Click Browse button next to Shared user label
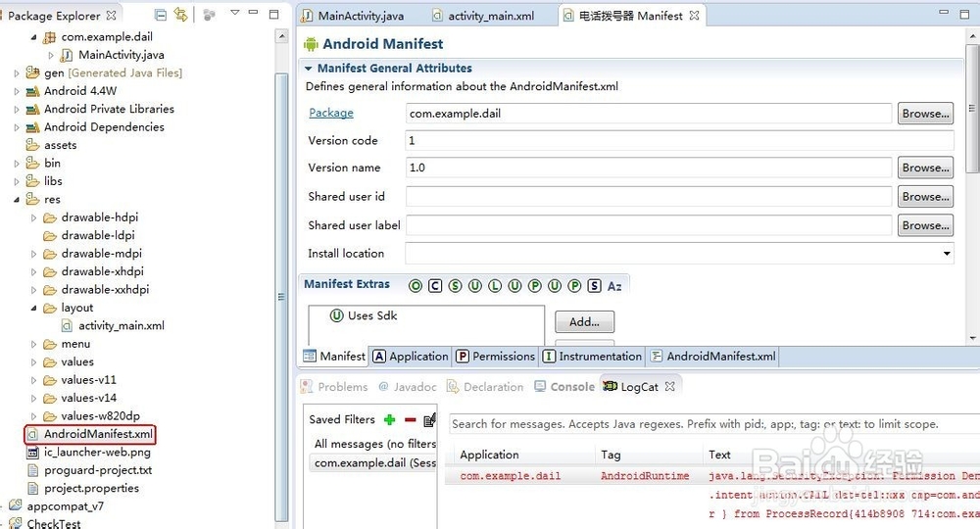Viewport: 980px width, 529px height. coord(926,225)
